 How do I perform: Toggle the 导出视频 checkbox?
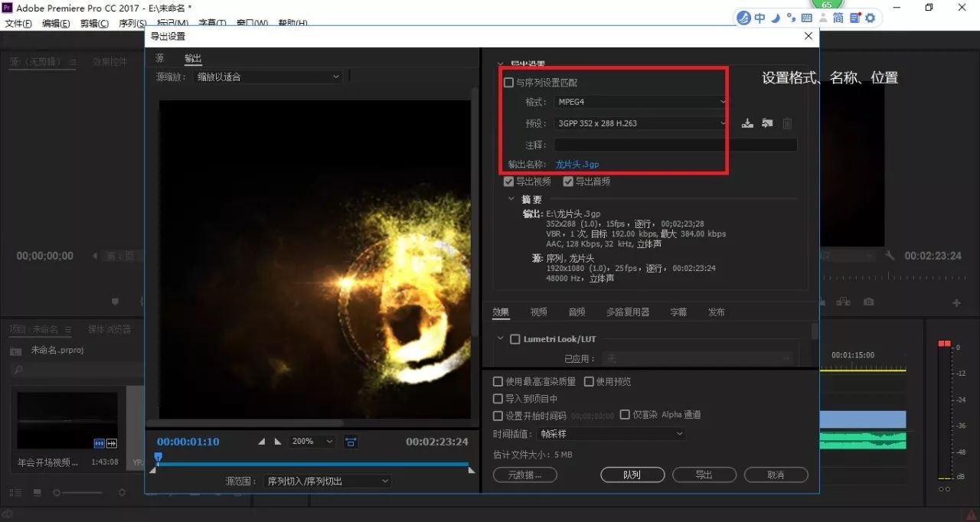[x=508, y=181]
